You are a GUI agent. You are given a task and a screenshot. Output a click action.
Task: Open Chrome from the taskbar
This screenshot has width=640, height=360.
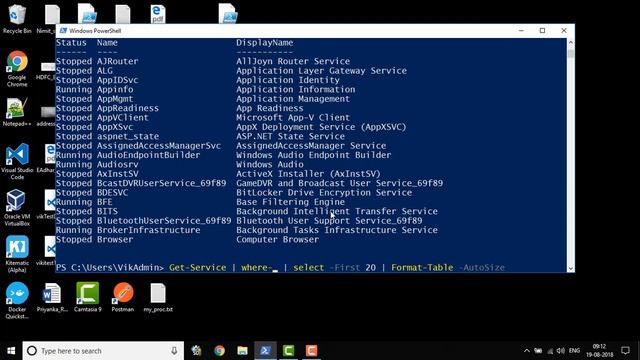tap(220, 351)
